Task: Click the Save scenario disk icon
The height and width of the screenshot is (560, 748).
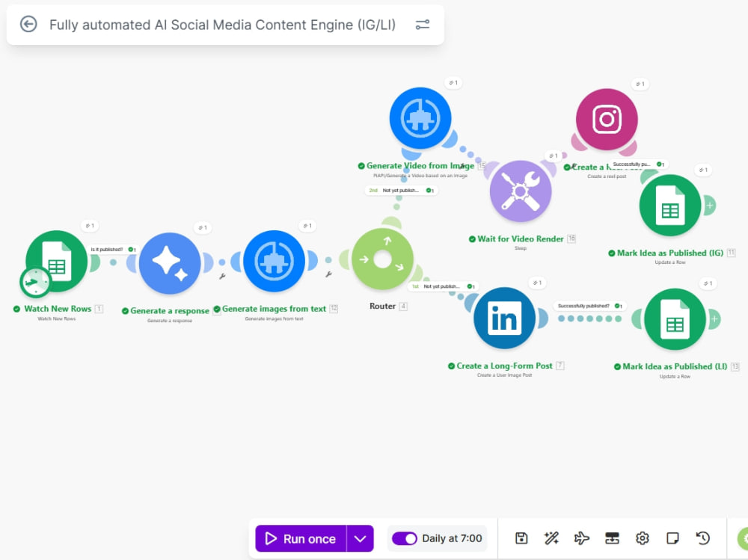Action: [521, 538]
